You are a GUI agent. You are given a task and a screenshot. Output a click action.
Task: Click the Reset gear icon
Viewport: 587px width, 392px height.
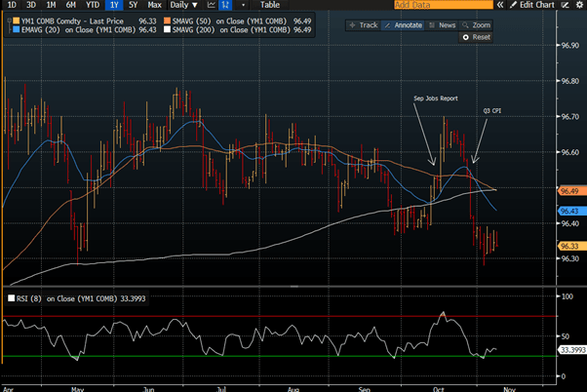[465, 37]
